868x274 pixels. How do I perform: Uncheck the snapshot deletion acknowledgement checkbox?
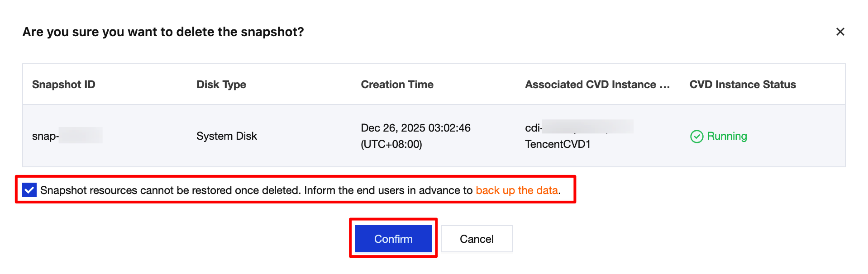(29, 190)
